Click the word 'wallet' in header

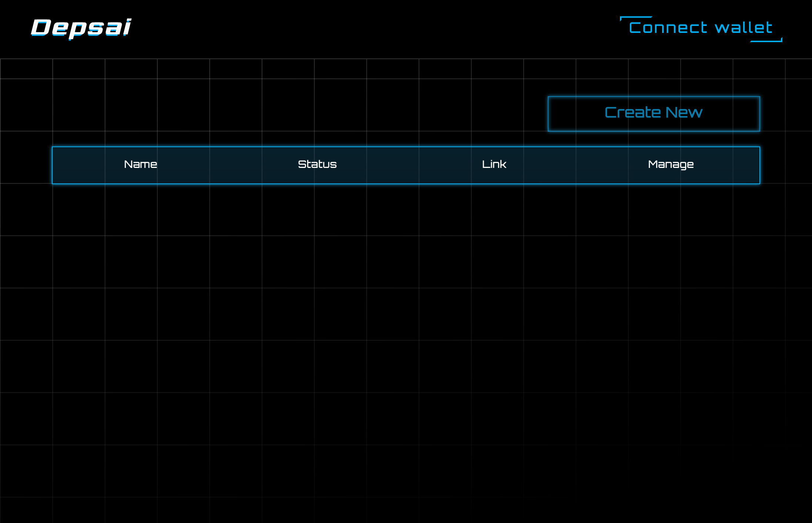[743, 28]
